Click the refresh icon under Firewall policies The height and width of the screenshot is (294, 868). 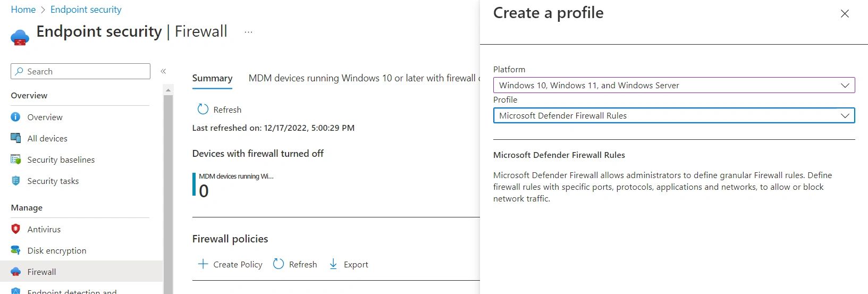click(279, 264)
